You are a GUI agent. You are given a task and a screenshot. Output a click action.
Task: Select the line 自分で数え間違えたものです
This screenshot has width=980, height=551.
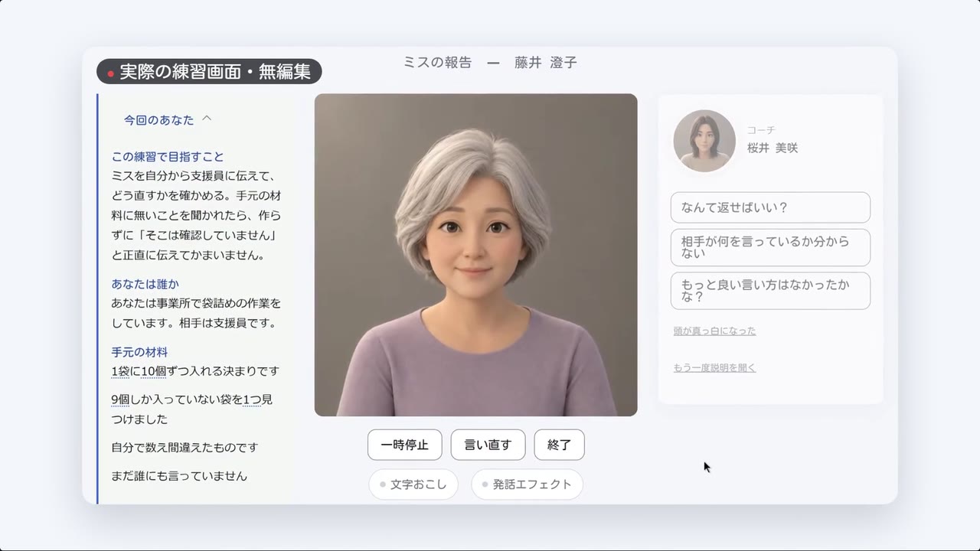point(185,448)
